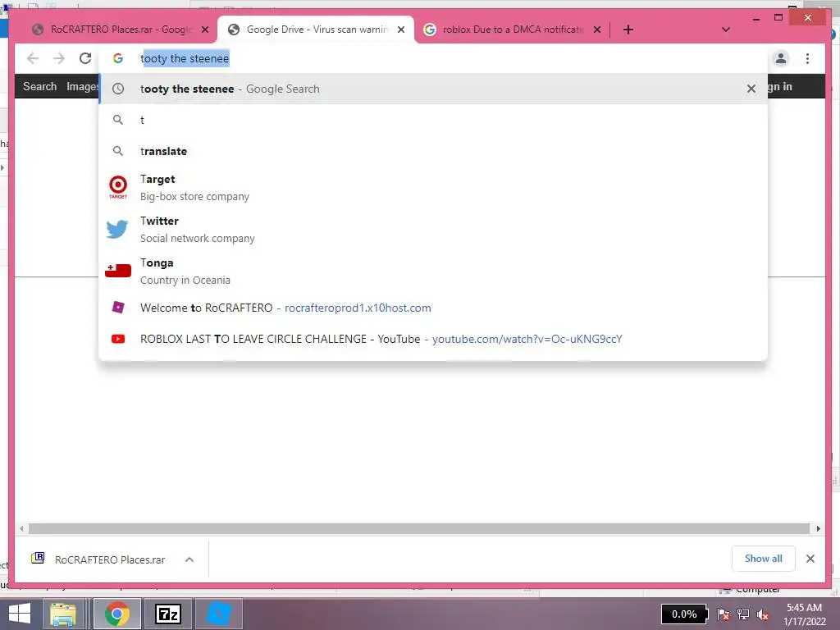Image resolution: width=840 pixels, height=630 pixels.
Task: Open Chrome's three-dot menu
Action: coord(807,58)
